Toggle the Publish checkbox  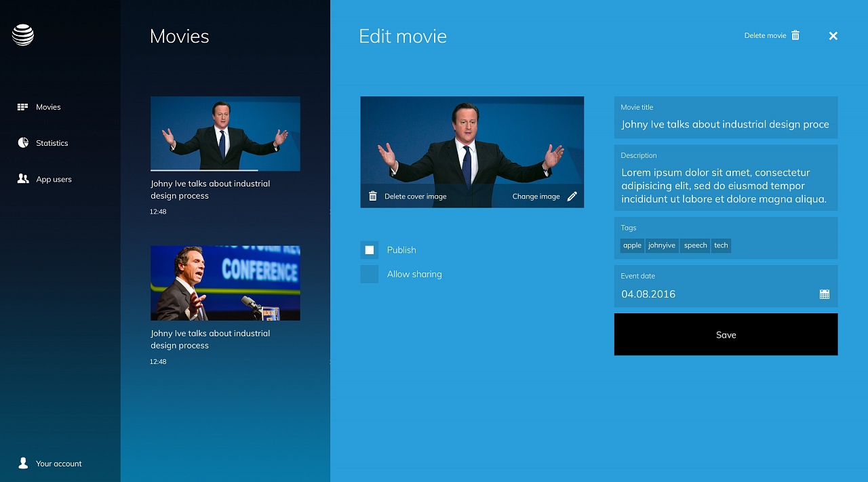tap(370, 250)
